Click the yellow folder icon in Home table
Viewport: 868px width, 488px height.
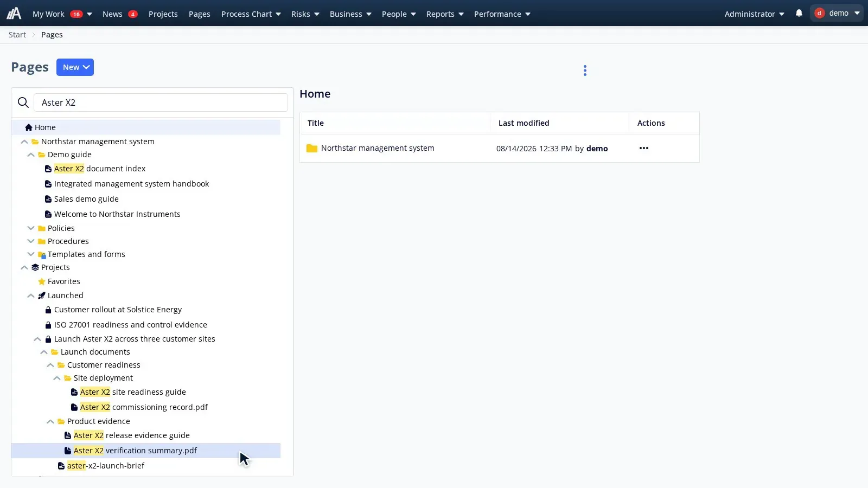[312, 148]
